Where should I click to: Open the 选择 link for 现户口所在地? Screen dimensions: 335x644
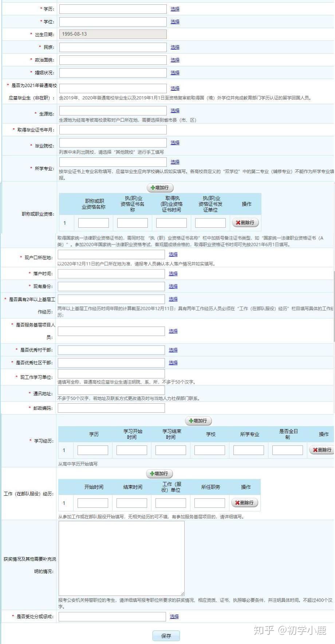173,254
